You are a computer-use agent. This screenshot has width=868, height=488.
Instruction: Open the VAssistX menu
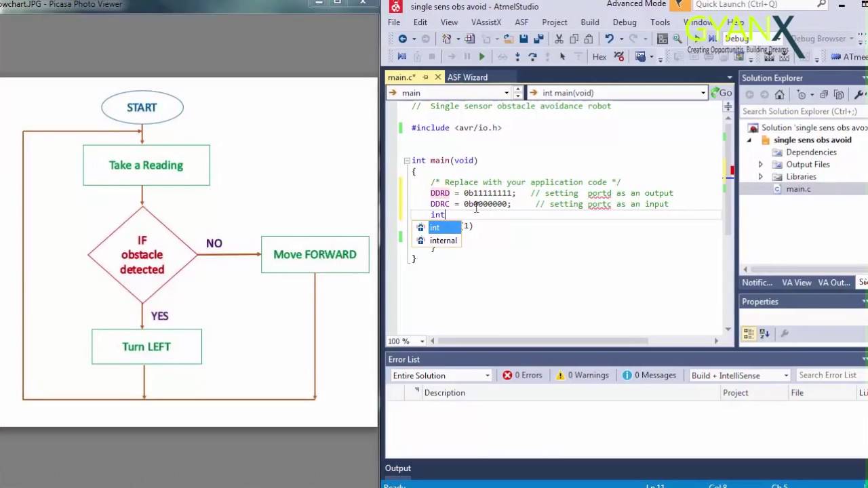(486, 22)
